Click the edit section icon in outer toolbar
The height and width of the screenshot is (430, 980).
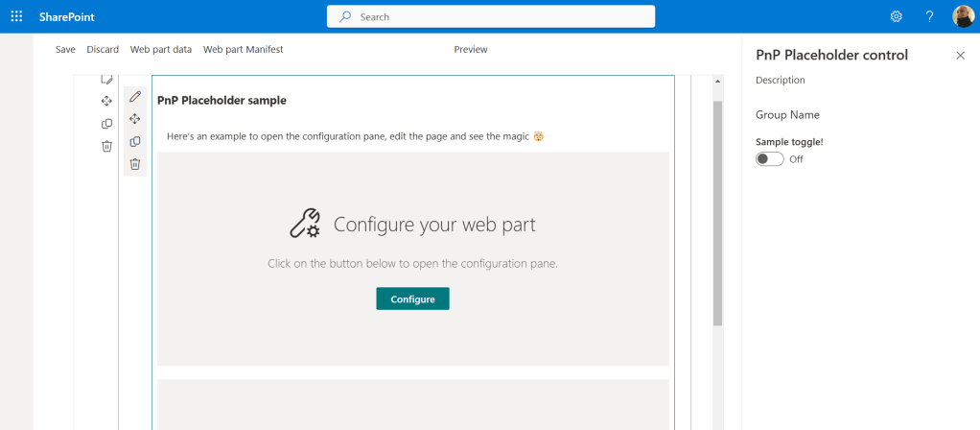click(x=106, y=80)
